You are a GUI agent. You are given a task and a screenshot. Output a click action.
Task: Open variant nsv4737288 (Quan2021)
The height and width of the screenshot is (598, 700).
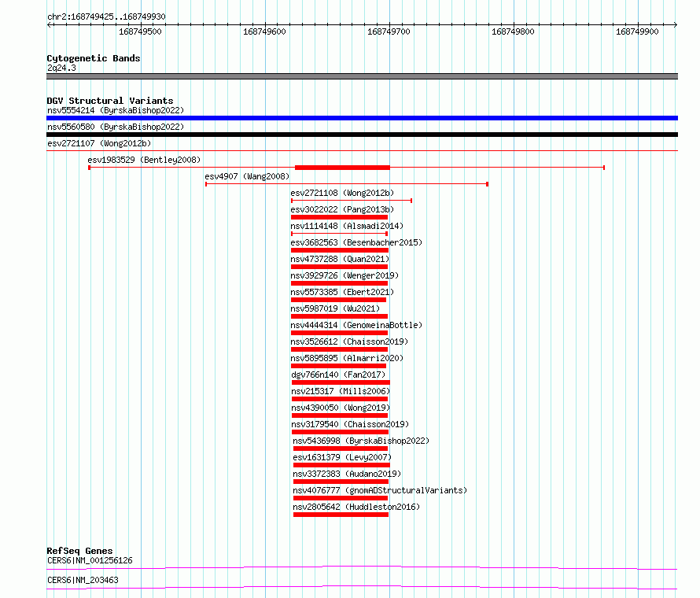pyautogui.click(x=340, y=259)
